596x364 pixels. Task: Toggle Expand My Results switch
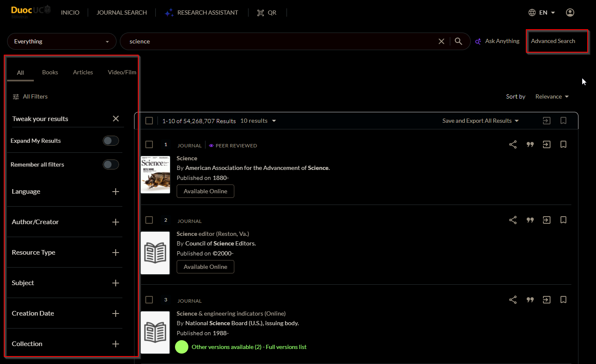point(111,141)
